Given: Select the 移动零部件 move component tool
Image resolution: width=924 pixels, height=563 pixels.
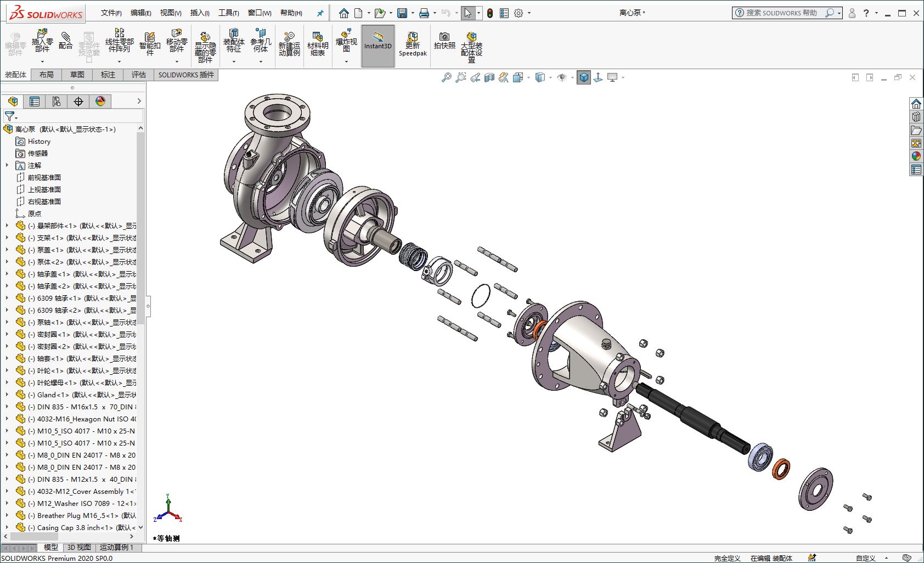Looking at the screenshot, I should [x=177, y=41].
